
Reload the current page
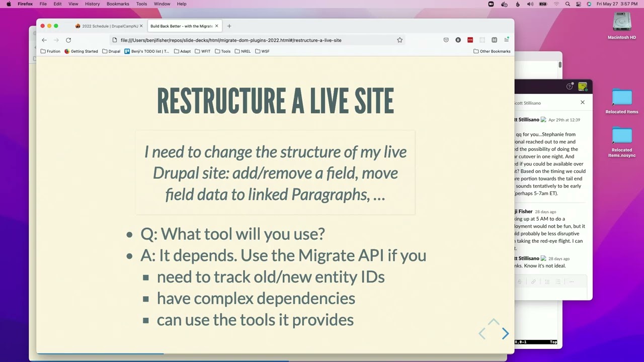click(68, 40)
